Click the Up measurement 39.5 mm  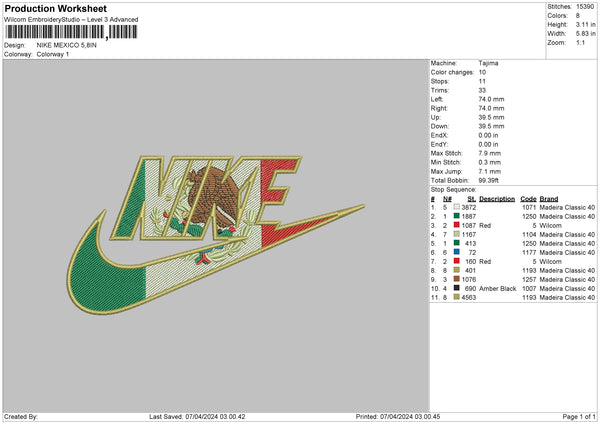pos(491,117)
